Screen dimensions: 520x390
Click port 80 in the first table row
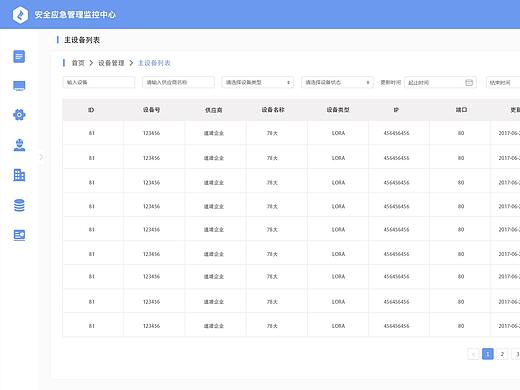pos(461,133)
